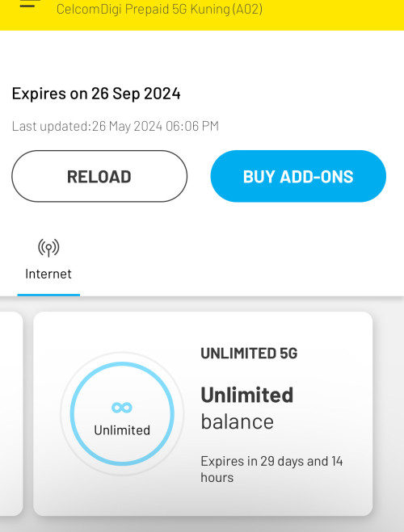Tap the yellow header bar empty area
The width and height of the screenshot is (404, 532).
(333, 14)
